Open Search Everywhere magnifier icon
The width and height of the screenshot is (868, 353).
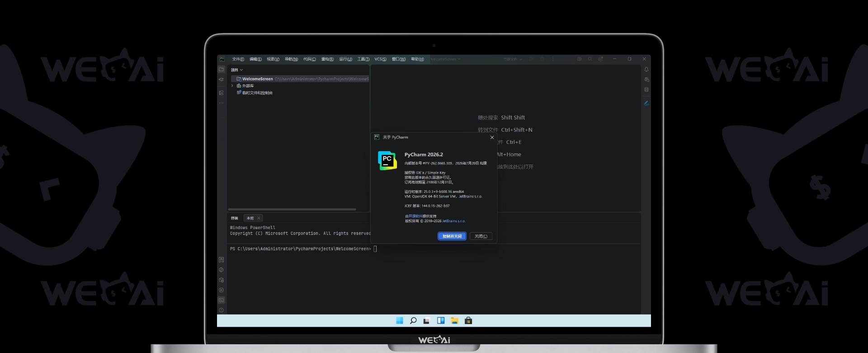(x=590, y=59)
